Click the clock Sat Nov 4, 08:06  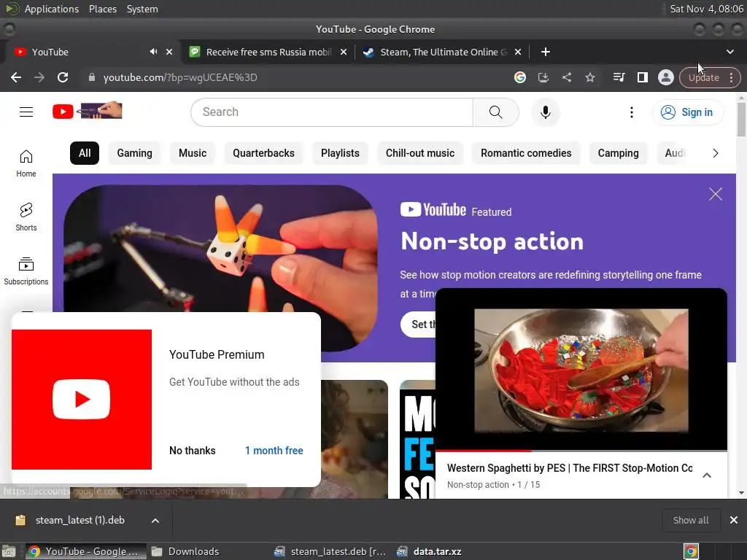706,9
